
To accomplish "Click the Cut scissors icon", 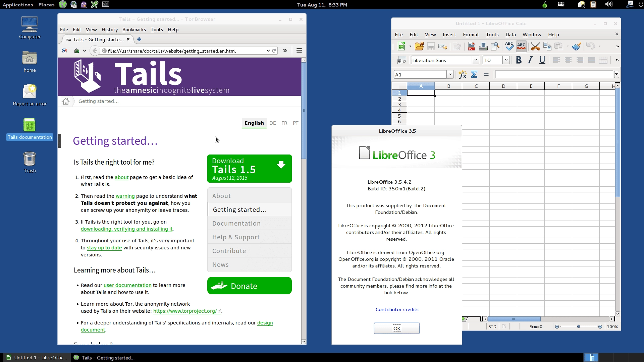I will tap(535, 46).
